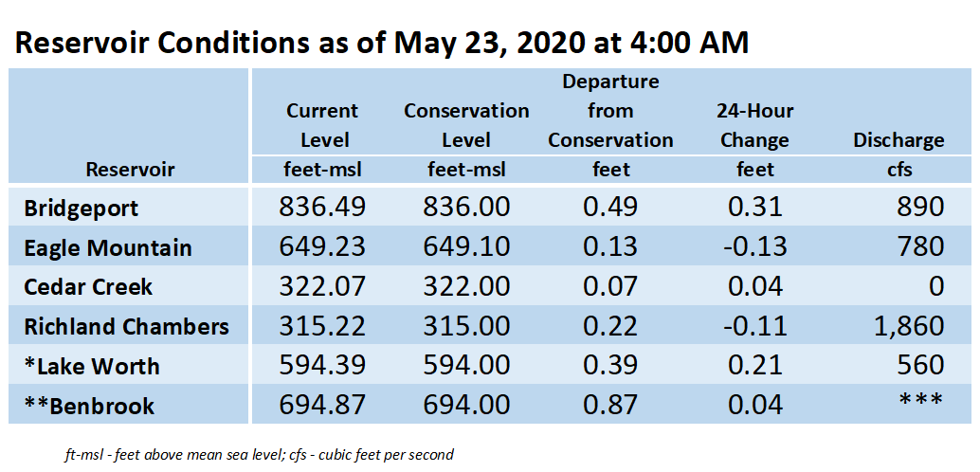Click Lake Worth departure value 0.39

pos(610,366)
